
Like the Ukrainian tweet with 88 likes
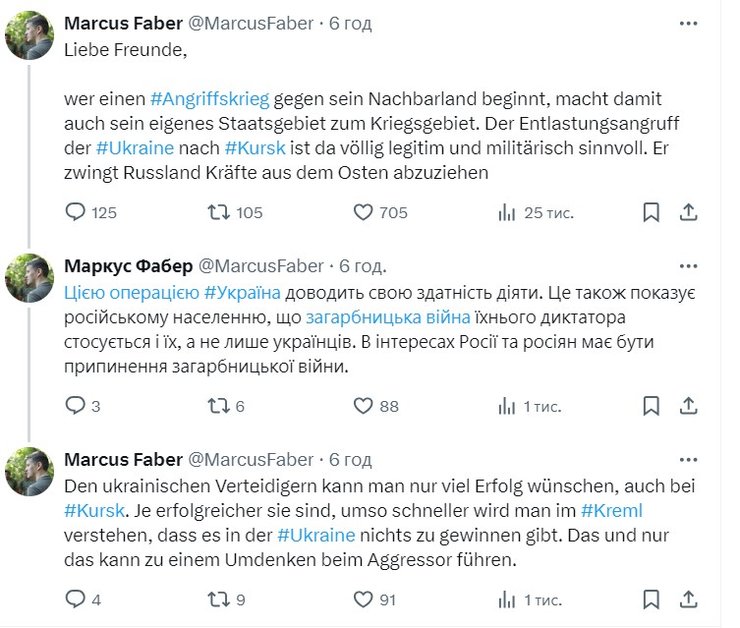point(364,405)
